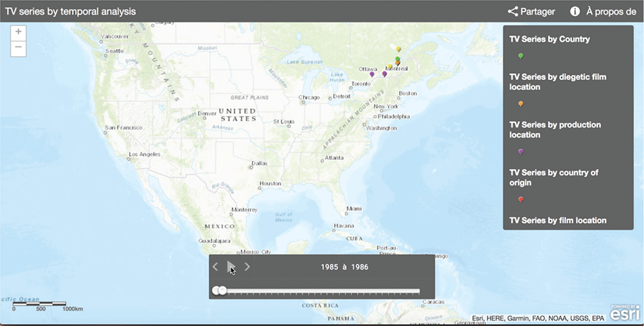Click the Monterrey city label on map
The width and height of the screenshot is (644, 326).
[x=244, y=210]
